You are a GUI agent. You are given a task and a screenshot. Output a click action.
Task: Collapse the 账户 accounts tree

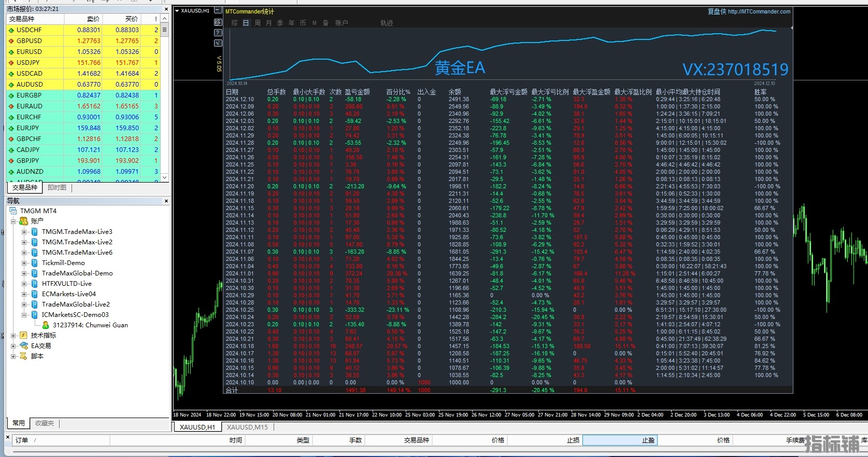tap(13, 221)
